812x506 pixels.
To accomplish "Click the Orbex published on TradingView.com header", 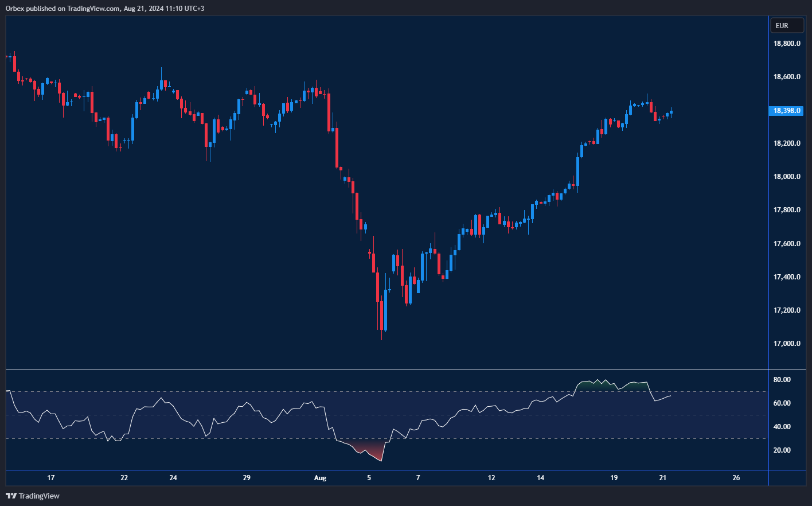I will (x=105, y=8).
